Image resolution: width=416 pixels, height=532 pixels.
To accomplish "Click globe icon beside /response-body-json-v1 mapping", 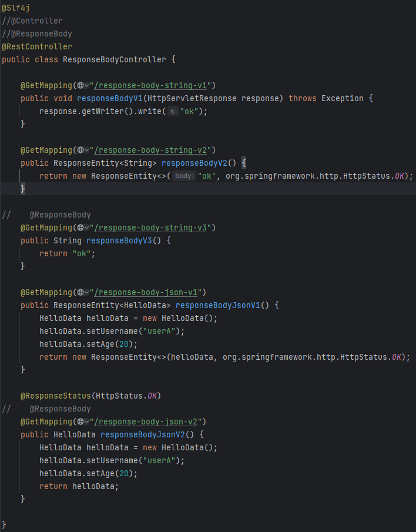I will 80,292.
